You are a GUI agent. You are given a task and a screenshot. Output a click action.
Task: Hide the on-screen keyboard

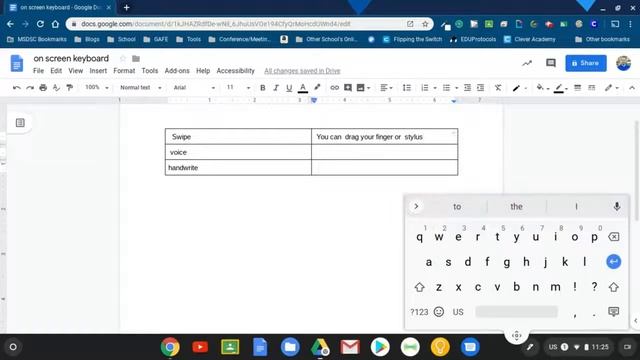tap(613, 312)
